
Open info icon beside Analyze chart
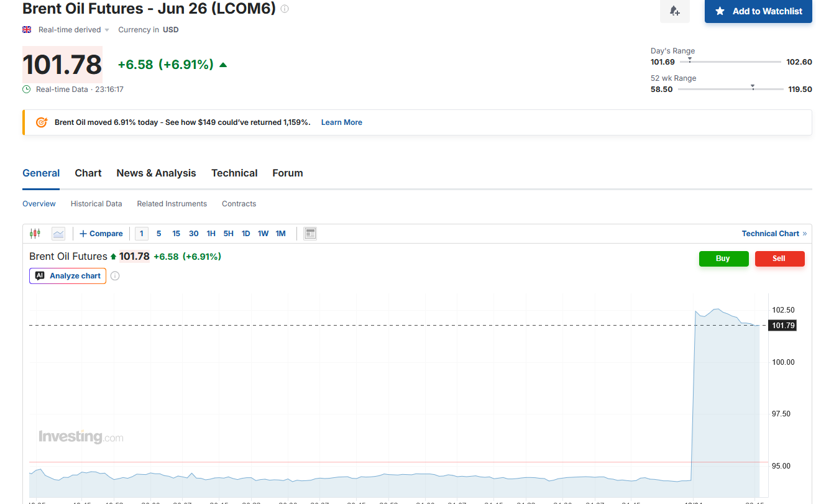(x=115, y=276)
